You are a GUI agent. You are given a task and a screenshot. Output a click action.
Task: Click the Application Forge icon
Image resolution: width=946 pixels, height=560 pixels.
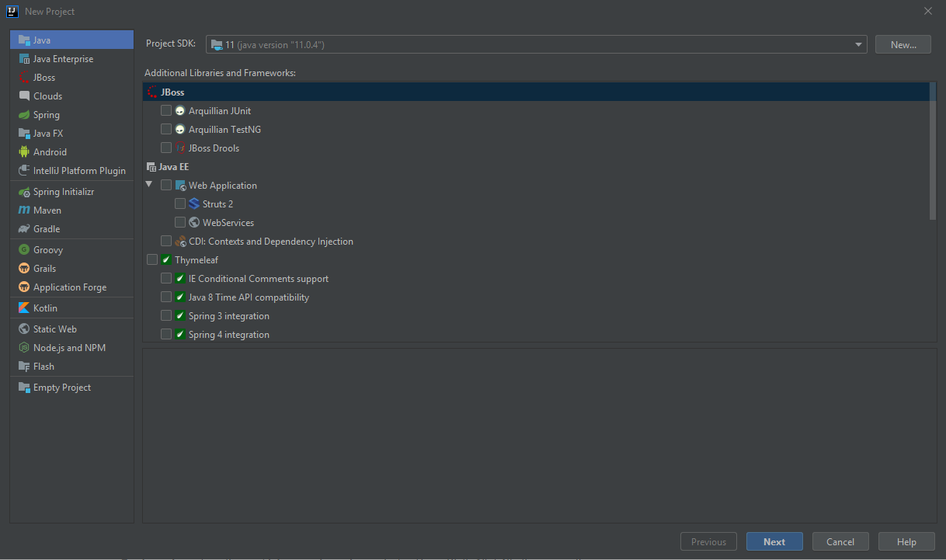(24, 287)
